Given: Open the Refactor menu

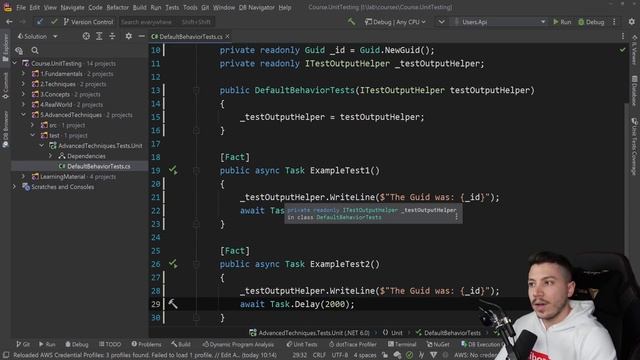Looking at the screenshot, I should [118, 7].
